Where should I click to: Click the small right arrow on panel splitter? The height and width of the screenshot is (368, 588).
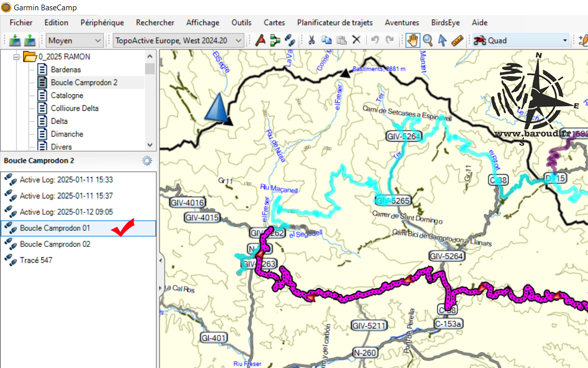[x=161, y=288]
